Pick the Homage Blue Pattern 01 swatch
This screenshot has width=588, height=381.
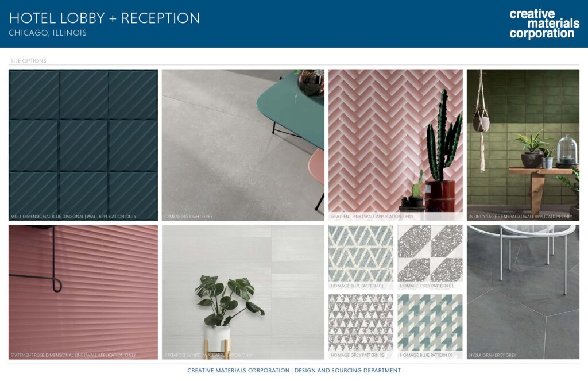(361, 257)
